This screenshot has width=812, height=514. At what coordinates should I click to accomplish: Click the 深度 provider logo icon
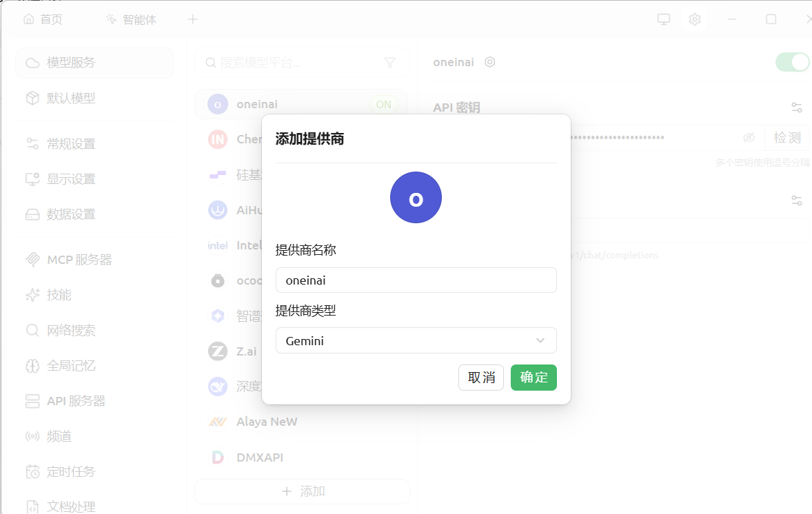(218, 387)
